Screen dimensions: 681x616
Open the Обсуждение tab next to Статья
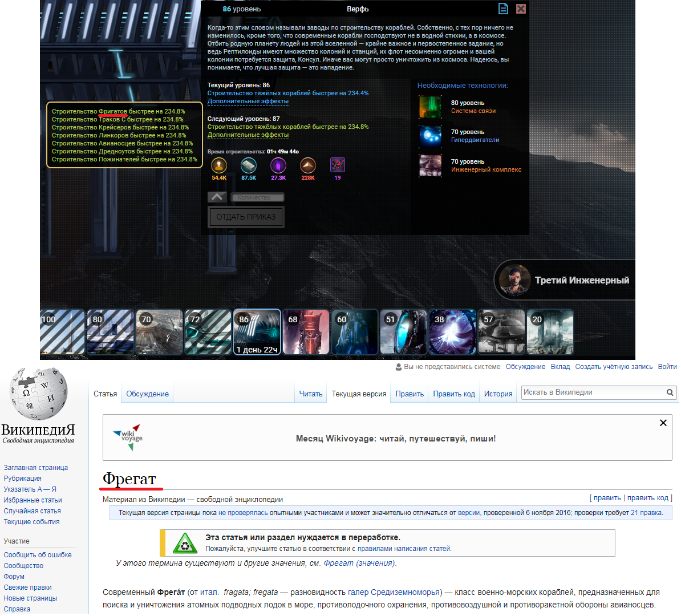coord(147,394)
